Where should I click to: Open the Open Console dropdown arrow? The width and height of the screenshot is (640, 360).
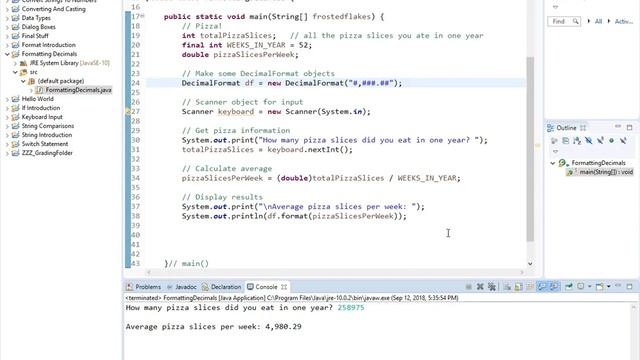pyautogui.click(x=609, y=287)
